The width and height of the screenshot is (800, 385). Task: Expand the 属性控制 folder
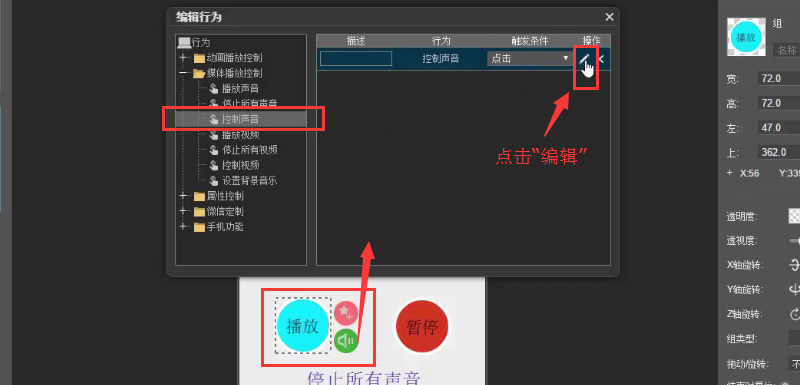coord(184,196)
